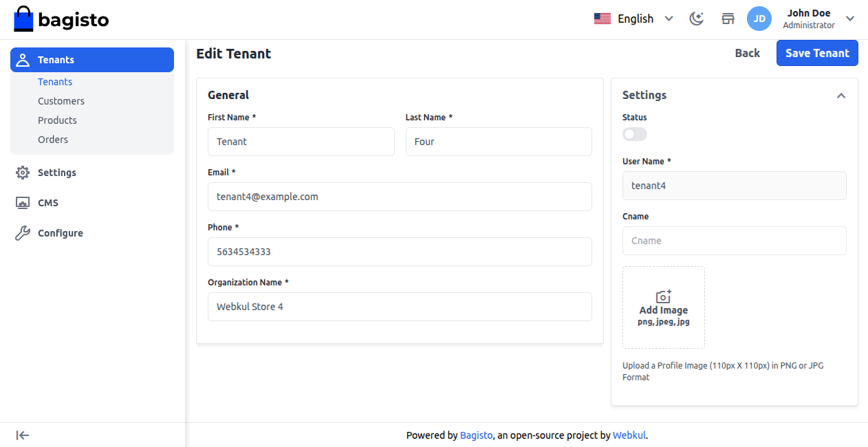This screenshot has width=868, height=447.
Task: Open the storefront icon in the header
Action: point(728,19)
